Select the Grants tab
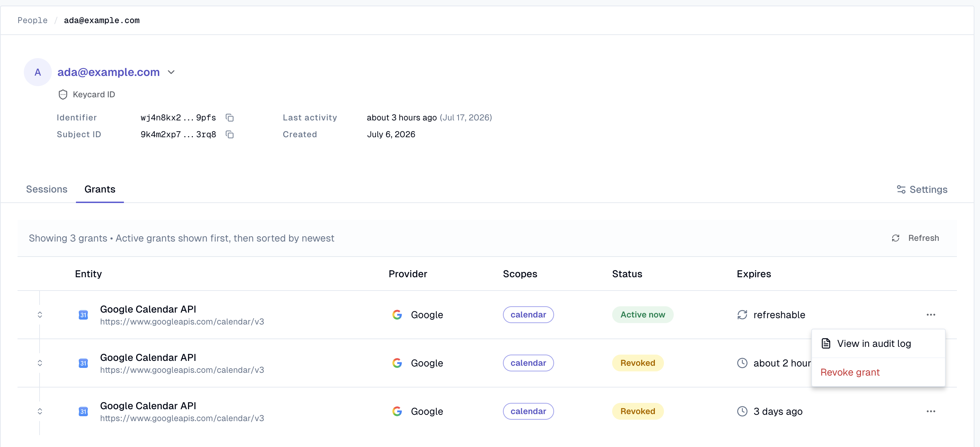980x447 pixels. 100,189
